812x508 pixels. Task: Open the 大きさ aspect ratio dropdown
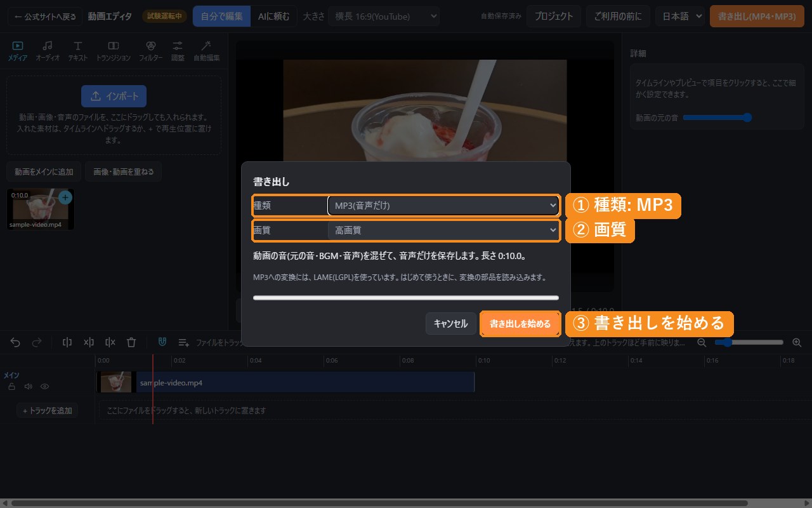pos(384,17)
